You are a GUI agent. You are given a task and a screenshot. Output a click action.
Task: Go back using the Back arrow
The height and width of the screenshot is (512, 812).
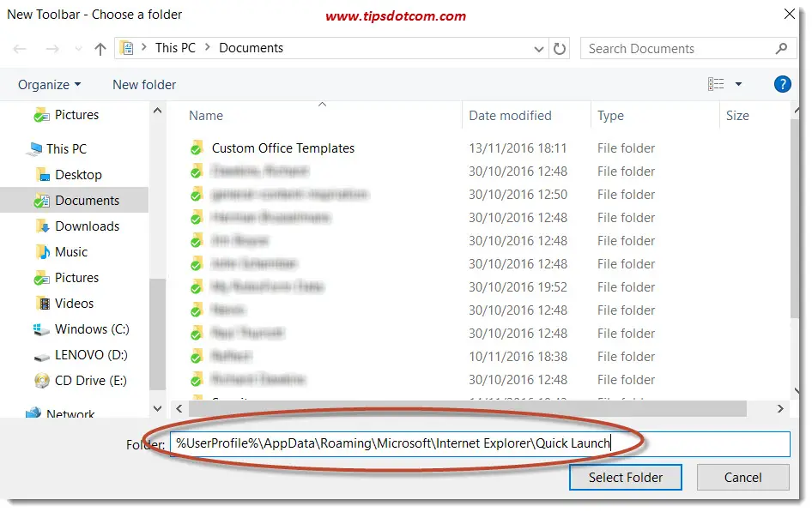click(20, 49)
